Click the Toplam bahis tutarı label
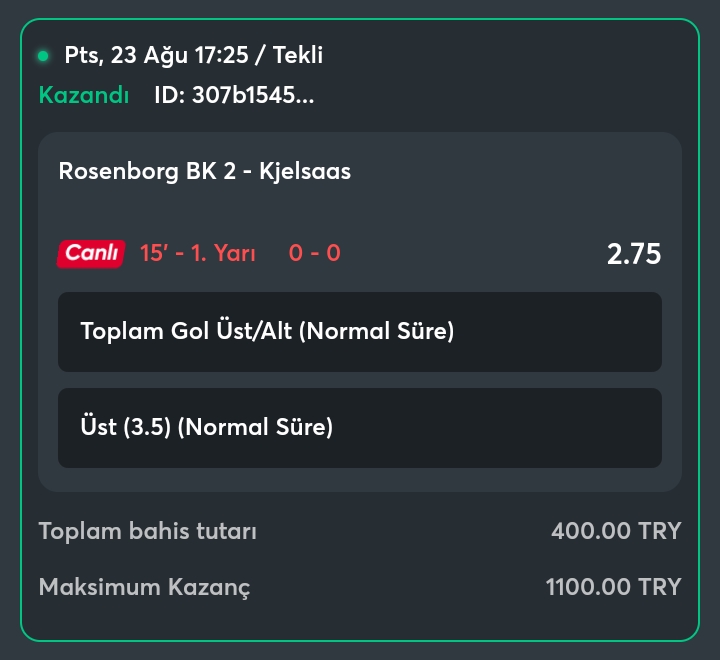The width and height of the screenshot is (720, 660). pyautogui.click(x=147, y=531)
